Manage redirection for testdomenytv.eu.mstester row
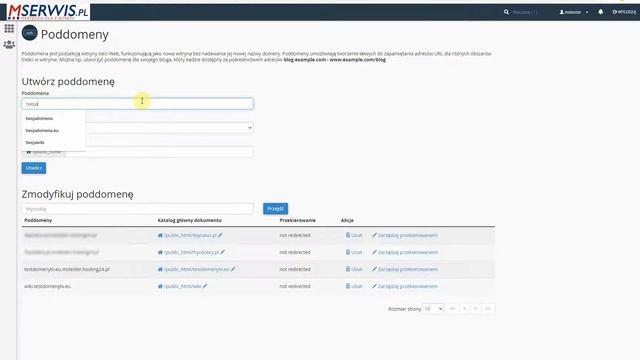 pyautogui.click(x=404, y=269)
